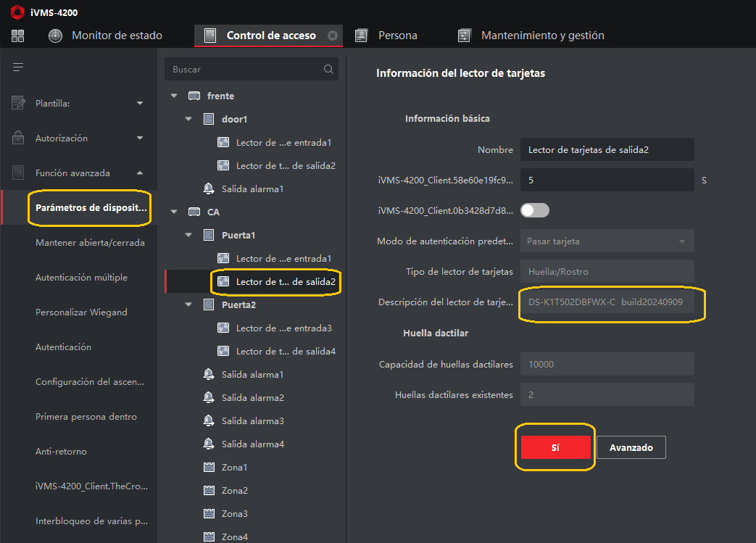The height and width of the screenshot is (543, 756).
Task: Close the Control de acceso tab
Action: point(332,36)
